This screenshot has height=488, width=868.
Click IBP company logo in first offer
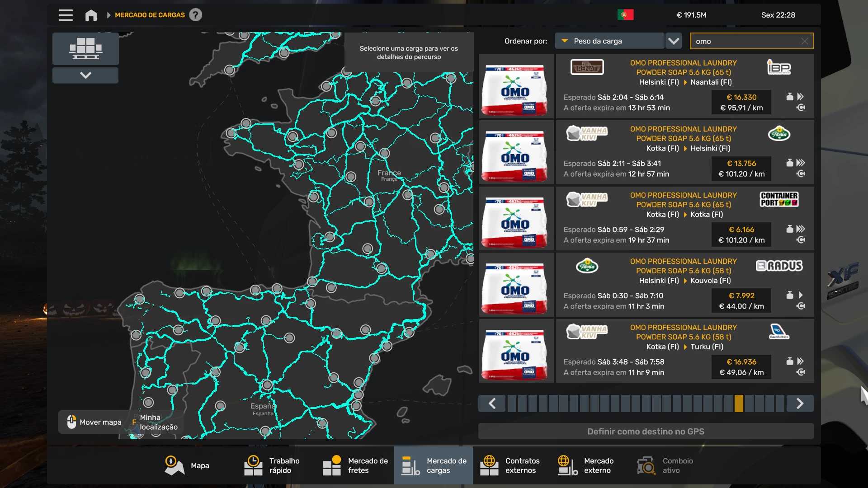click(x=778, y=68)
